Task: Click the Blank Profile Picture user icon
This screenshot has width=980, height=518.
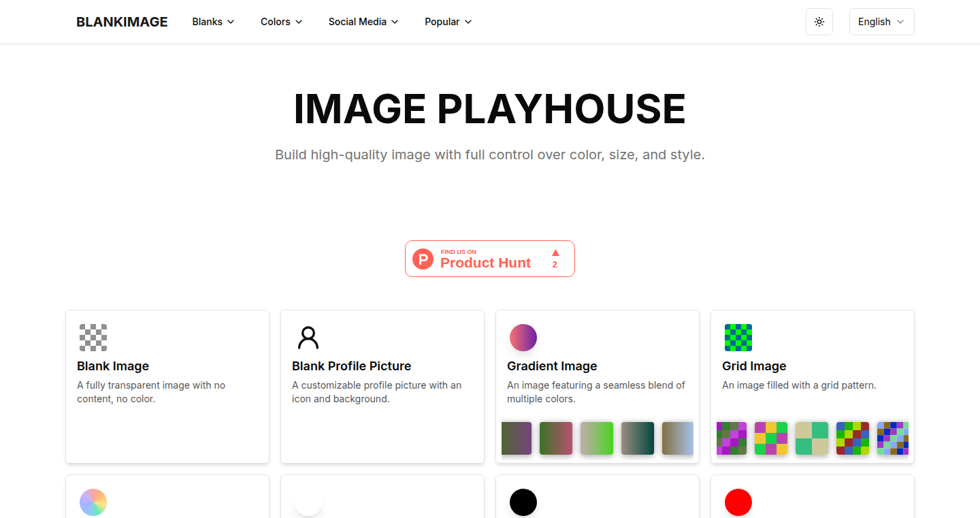Action: tap(308, 338)
